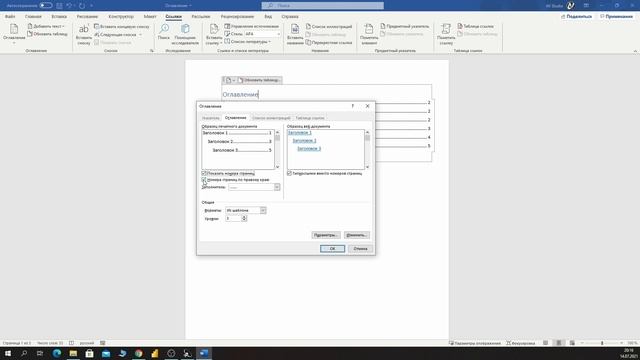640x360 pixels.
Task: Open the Форматы dropdown in the dialog
Action: tap(263, 210)
